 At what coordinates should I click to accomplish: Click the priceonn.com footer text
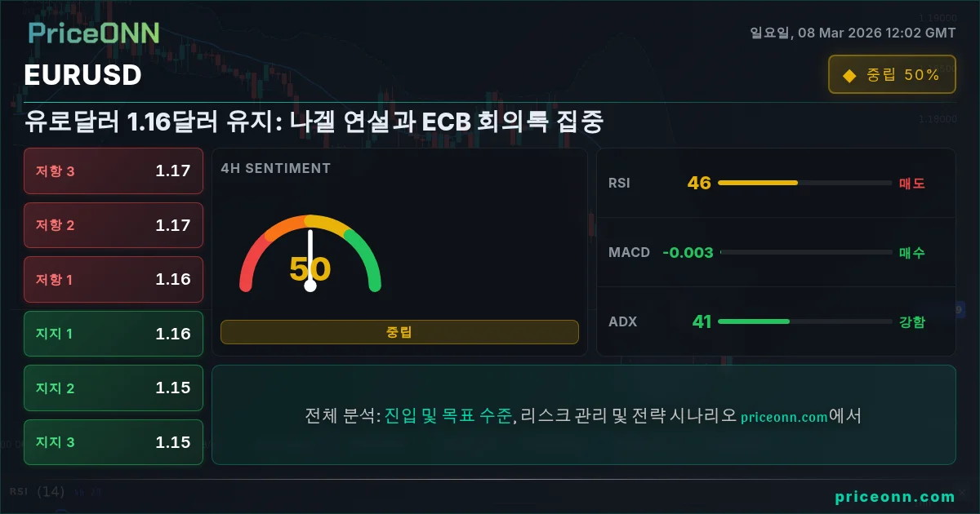tap(895, 496)
